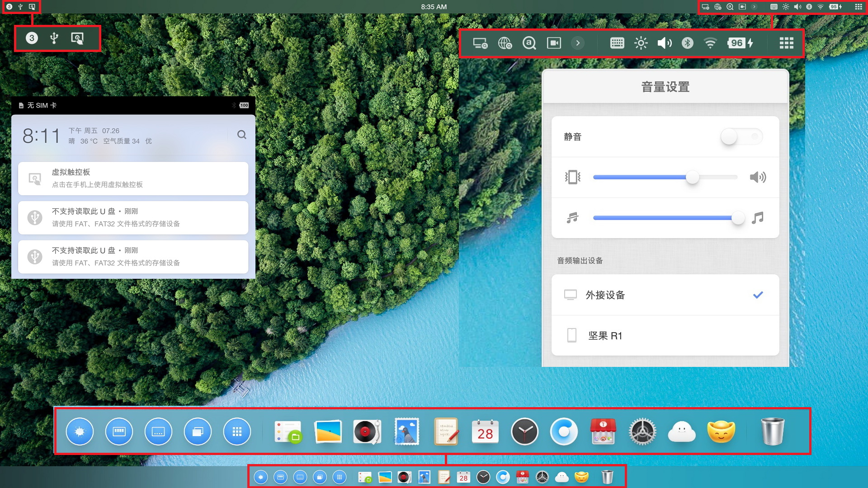Open the notification count badge showing 3
The width and height of the screenshot is (868, 488).
(x=32, y=38)
